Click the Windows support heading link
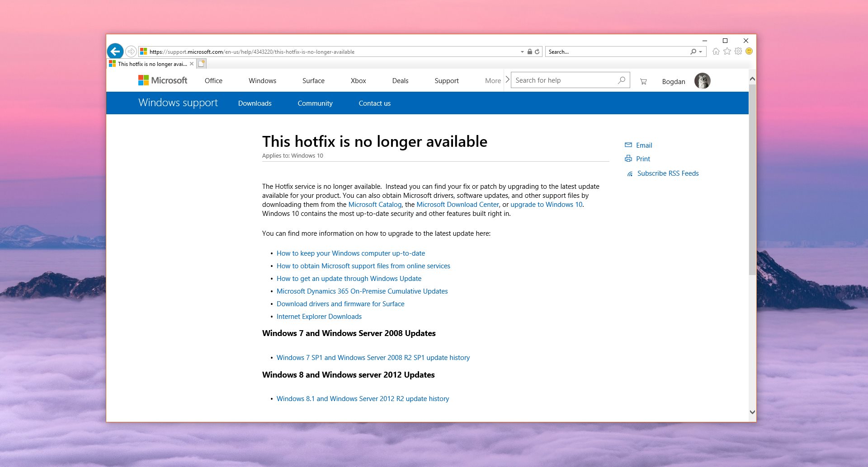 tap(178, 103)
